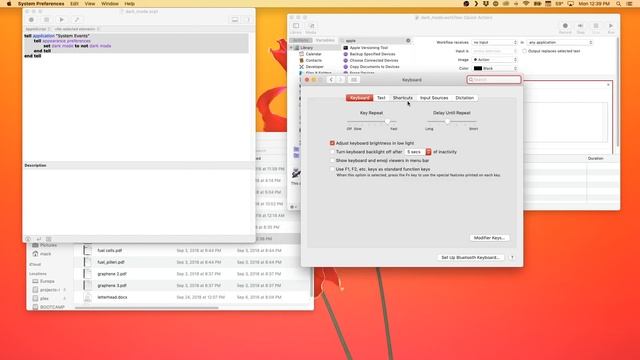Switch to the Text tab in Keyboard preferences
The width and height of the screenshot is (640, 360).
click(x=381, y=98)
